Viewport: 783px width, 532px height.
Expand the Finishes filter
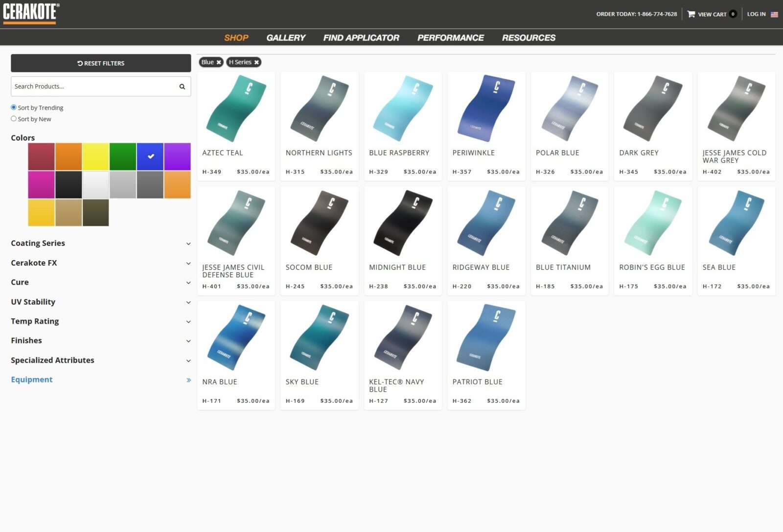point(101,341)
